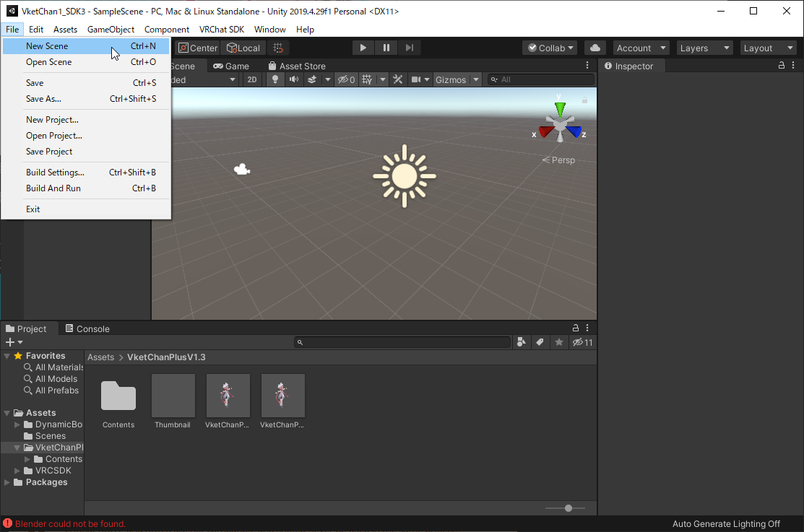Toggle scene lighting with lightbulb icon
Image resolution: width=804 pixels, height=532 pixels.
[275, 79]
